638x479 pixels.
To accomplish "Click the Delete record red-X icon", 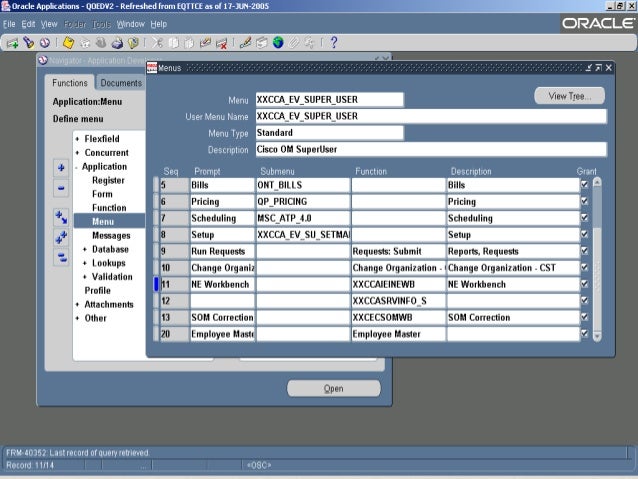I will 222,43.
